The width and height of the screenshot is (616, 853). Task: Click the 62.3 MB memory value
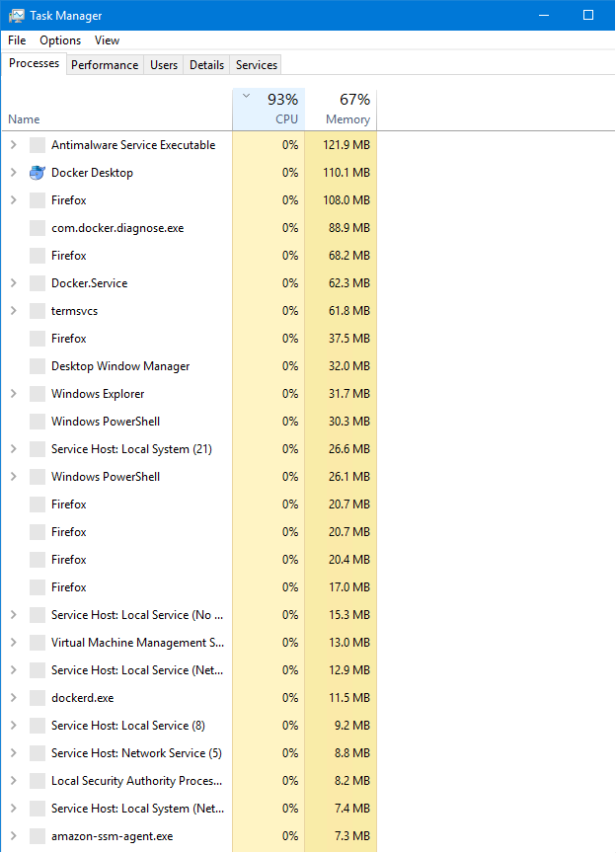[x=349, y=283]
